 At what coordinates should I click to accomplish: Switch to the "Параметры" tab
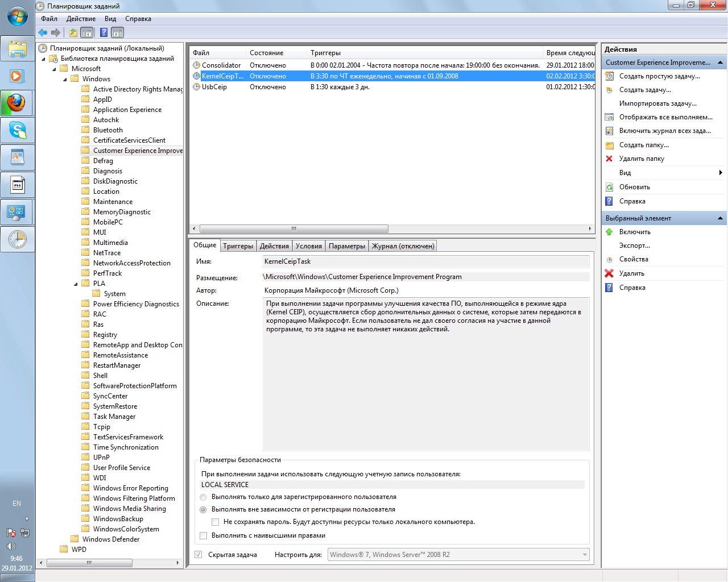click(x=347, y=246)
